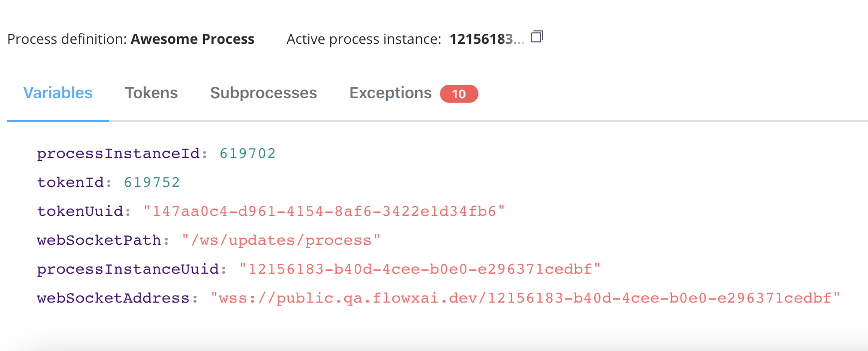
Task: Select the tokenId variable key
Action: click(x=70, y=182)
